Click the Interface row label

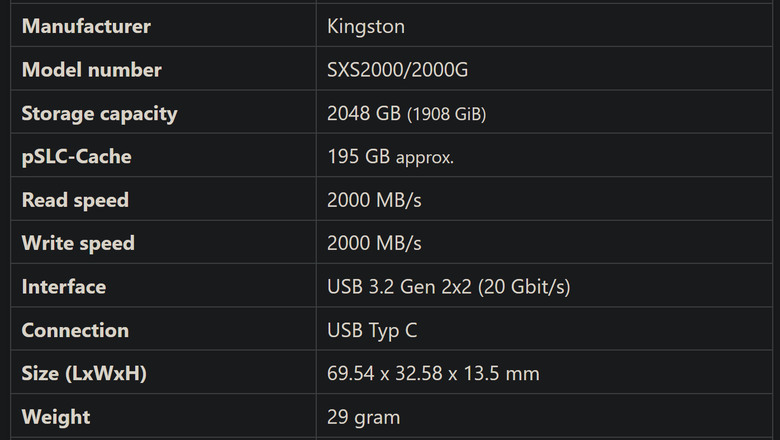coord(64,287)
